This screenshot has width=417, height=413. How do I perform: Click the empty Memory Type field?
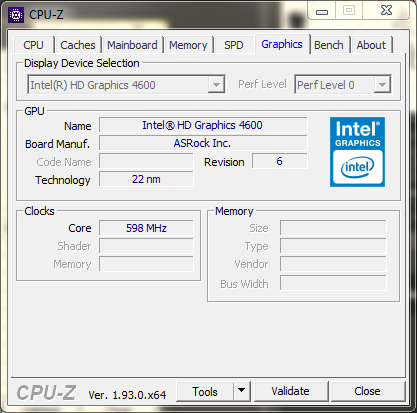tap(333, 246)
